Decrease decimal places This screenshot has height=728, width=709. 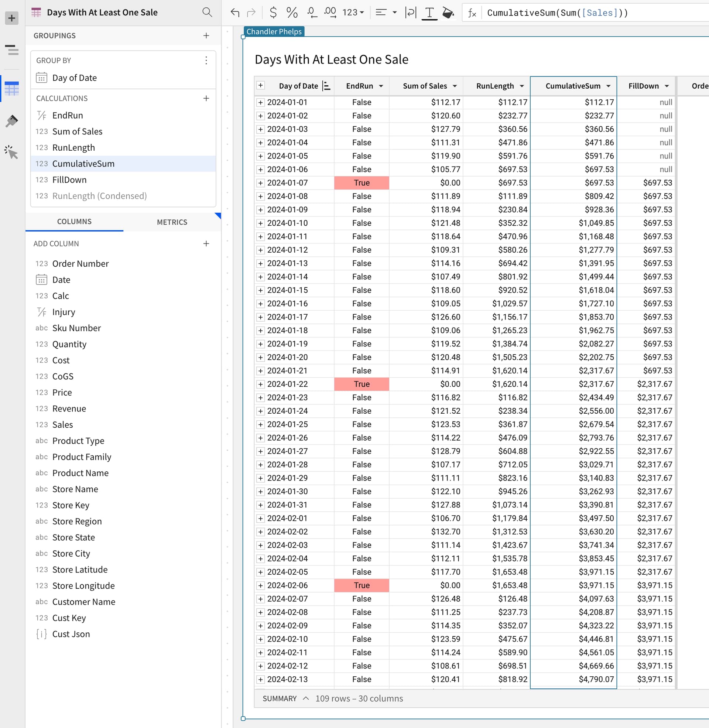tap(311, 12)
